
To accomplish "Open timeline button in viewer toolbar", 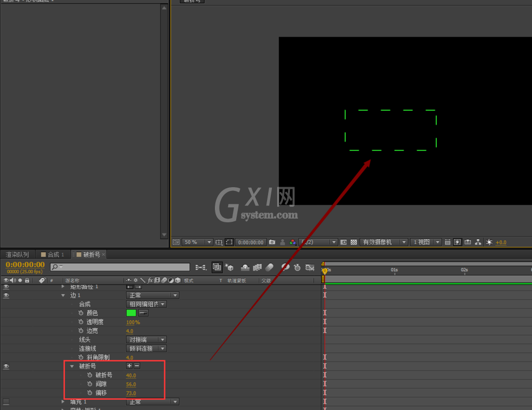I will point(468,242).
